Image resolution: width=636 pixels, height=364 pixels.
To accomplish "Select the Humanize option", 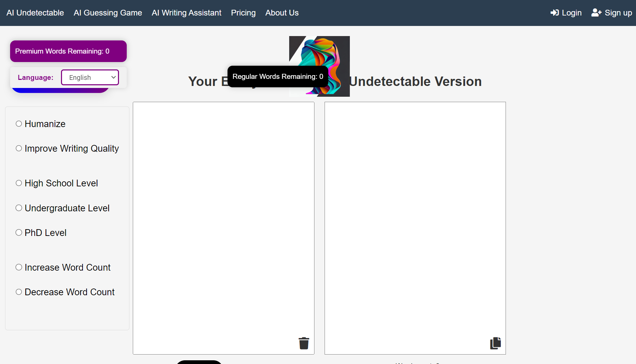I will [x=19, y=123].
